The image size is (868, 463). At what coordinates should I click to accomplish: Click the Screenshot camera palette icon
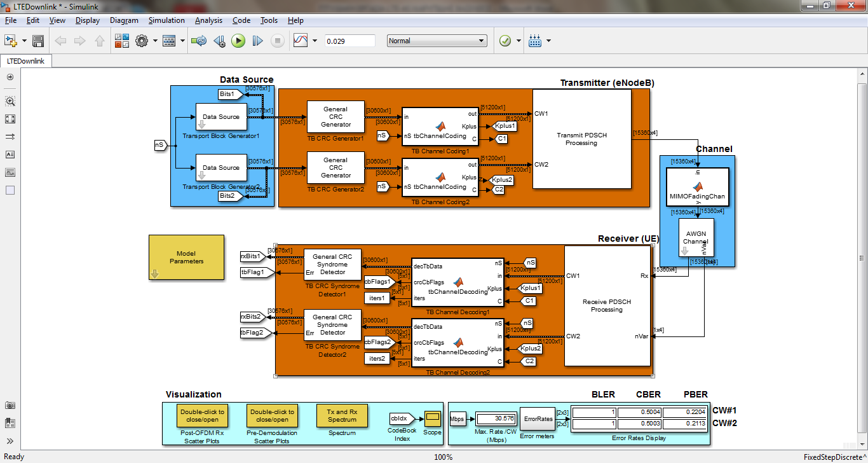10,405
